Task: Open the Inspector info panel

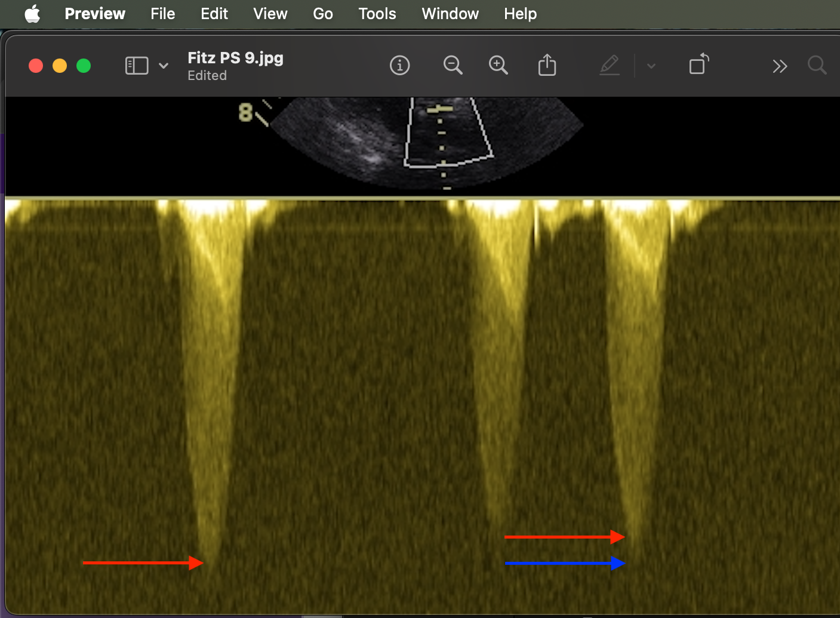Action: click(399, 65)
